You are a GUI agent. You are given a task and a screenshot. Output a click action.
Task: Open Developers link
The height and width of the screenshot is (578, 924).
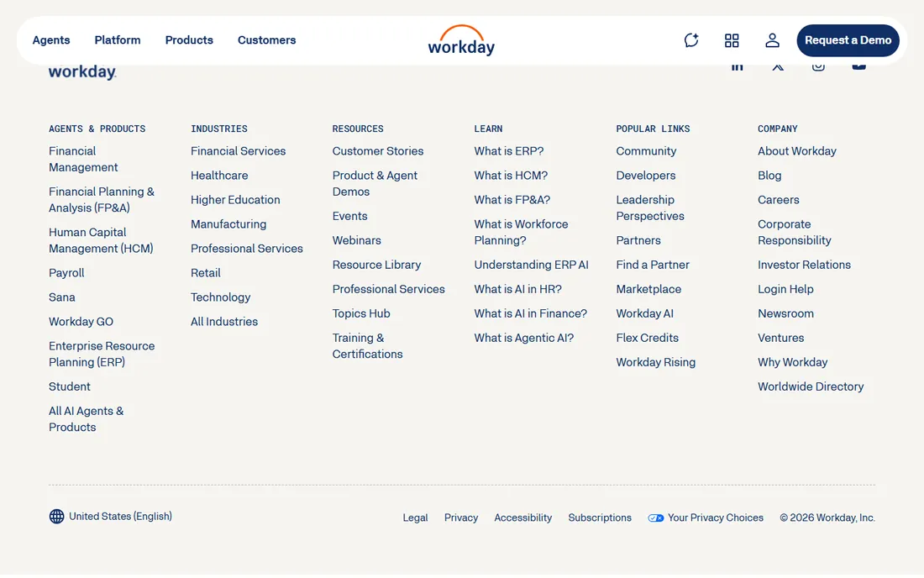coord(646,176)
